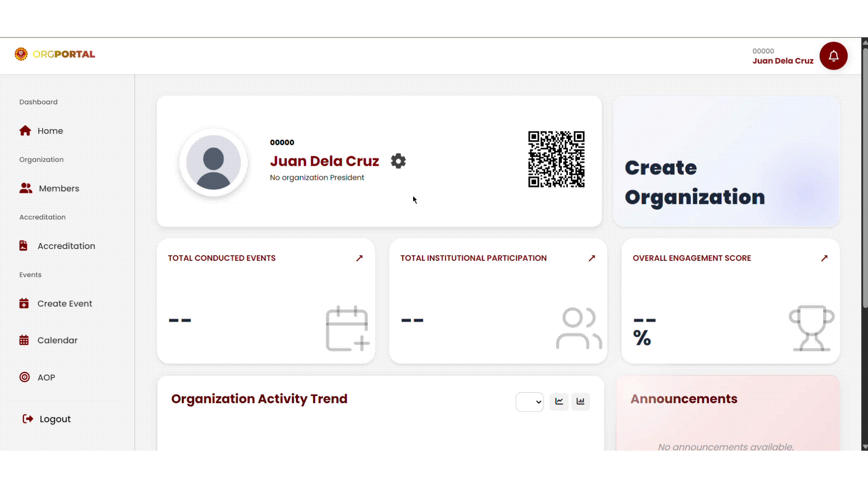This screenshot has width=868, height=488.
Task: Open the notification bell
Action: [x=833, y=56]
